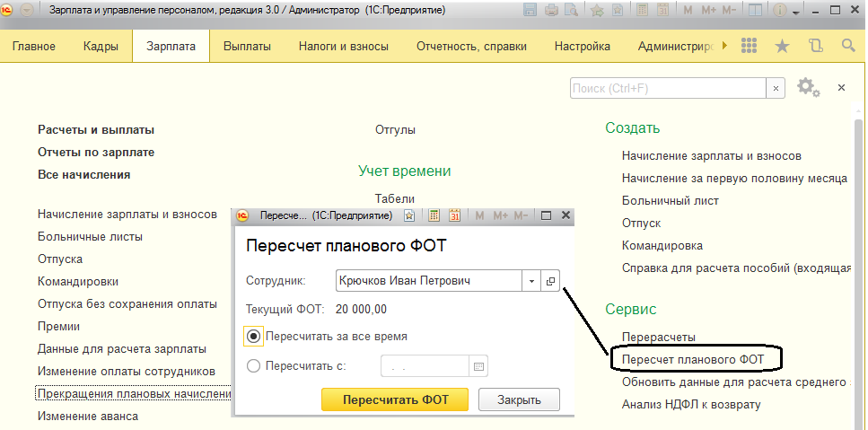The height and width of the screenshot is (430, 868).
Task: Open Командировки in left list
Action: click(78, 281)
